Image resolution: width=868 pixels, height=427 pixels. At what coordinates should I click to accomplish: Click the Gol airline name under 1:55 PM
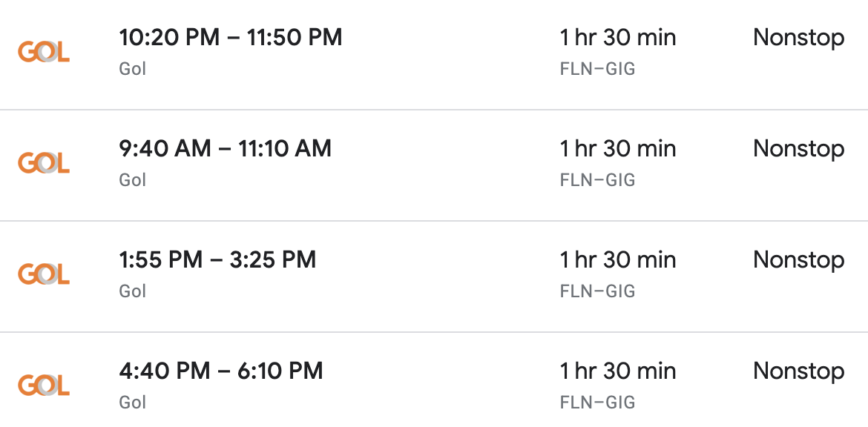tap(133, 291)
